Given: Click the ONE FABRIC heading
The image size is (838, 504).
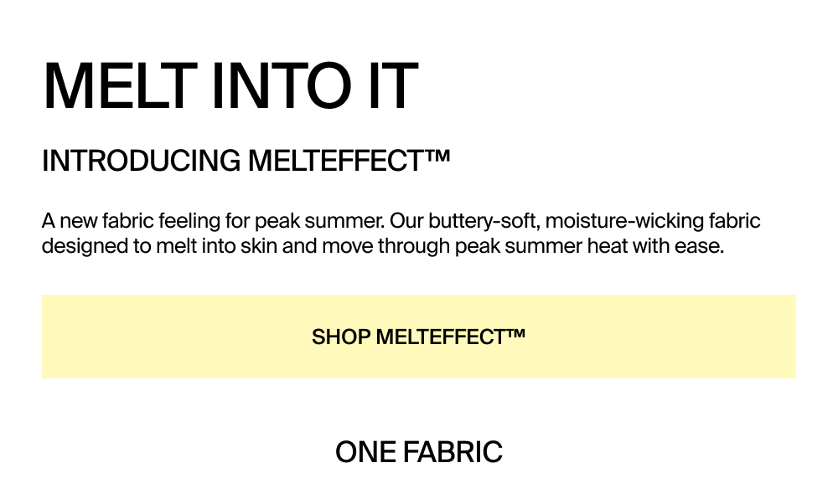Looking at the screenshot, I should point(418,452).
